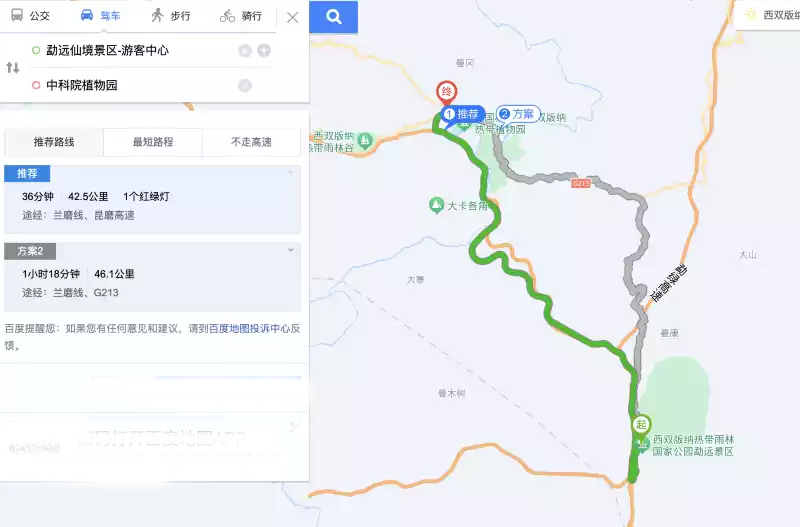The width and height of the screenshot is (800, 527).
Task: Open the 百度地图投诉中心 link
Action: 249,329
